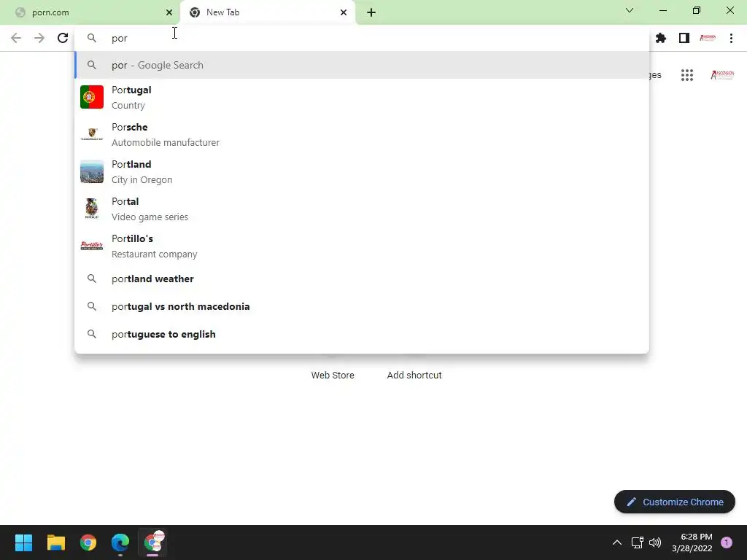The image size is (747, 560).
Task: Open Chrome three-dot menu
Action: click(x=731, y=38)
